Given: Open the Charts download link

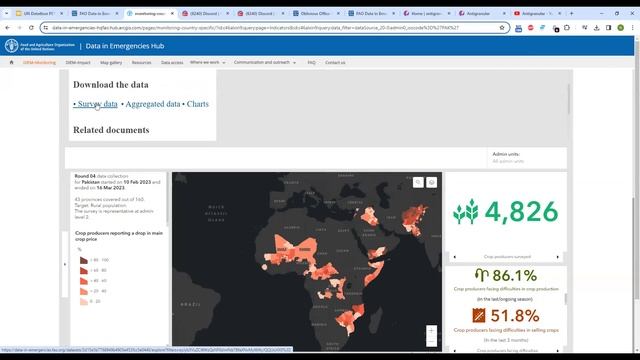Looking at the screenshot, I should (198, 104).
